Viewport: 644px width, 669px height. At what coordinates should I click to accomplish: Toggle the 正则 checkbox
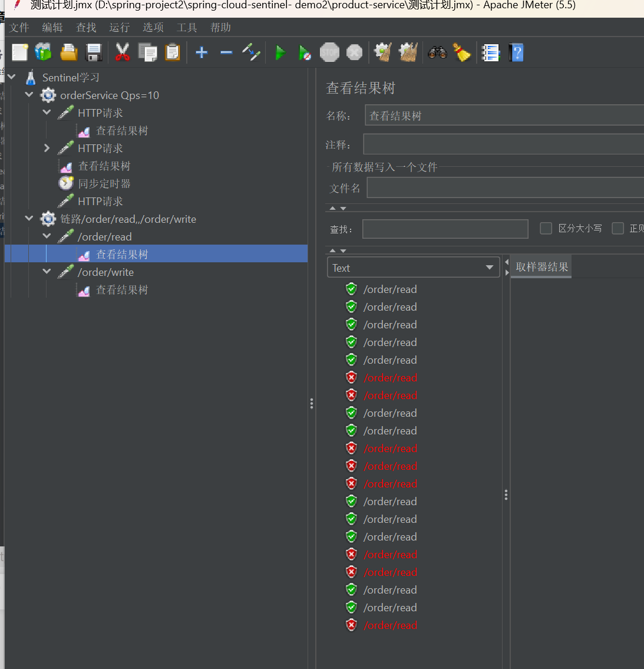click(x=617, y=228)
